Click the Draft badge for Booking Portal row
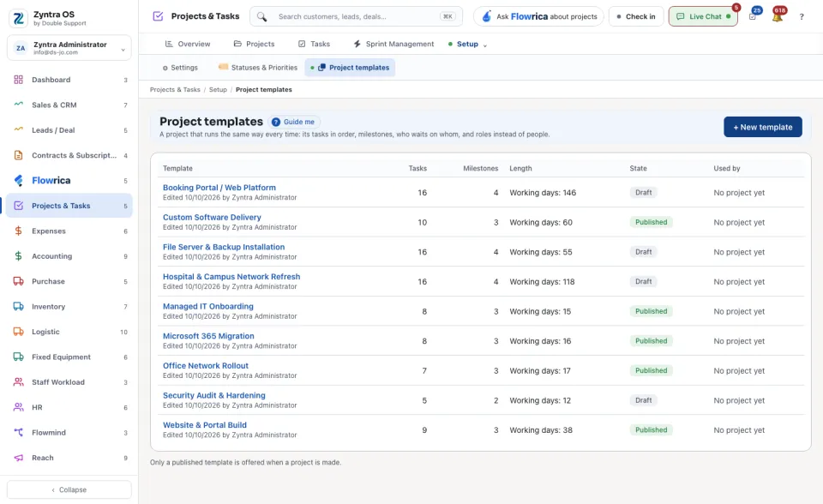The width and height of the screenshot is (823, 504). (643, 193)
